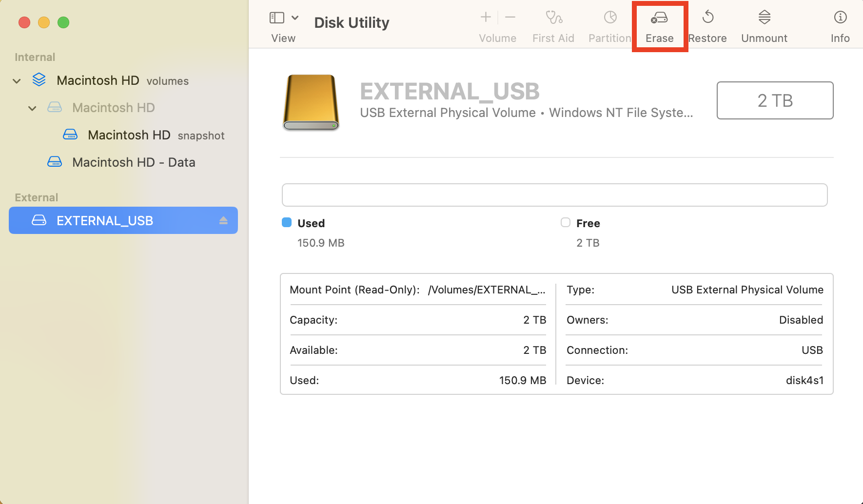Click the Connection value USB
This screenshot has width=863, height=504.
[812, 350]
